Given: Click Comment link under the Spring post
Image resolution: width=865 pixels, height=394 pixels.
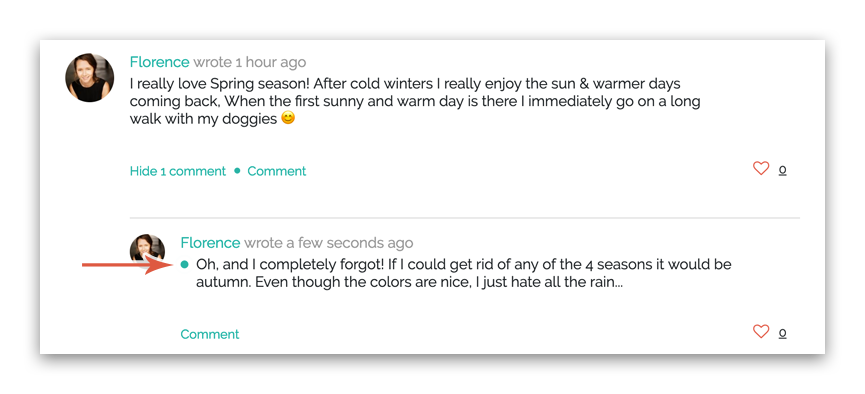Looking at the screenshot, I should click(x=276, y=171).
